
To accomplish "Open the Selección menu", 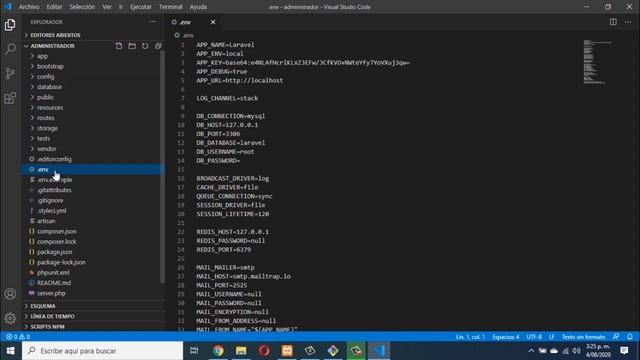I will [x=82, y=7].
